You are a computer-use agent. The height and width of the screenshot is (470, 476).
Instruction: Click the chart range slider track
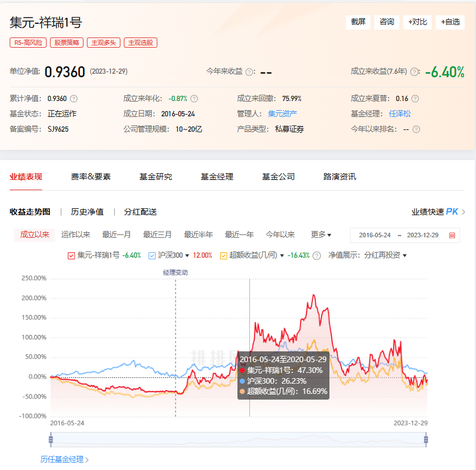click(x=239, y=439)
